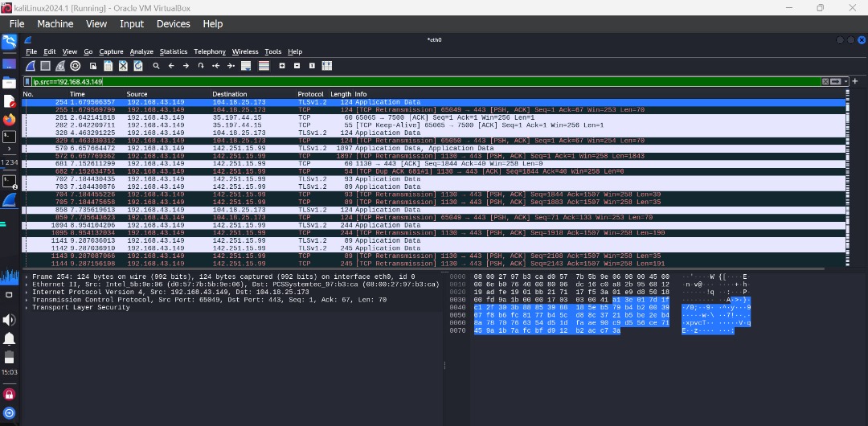
Task: Open the filter bookmark icon
Action: pos(27,81)
